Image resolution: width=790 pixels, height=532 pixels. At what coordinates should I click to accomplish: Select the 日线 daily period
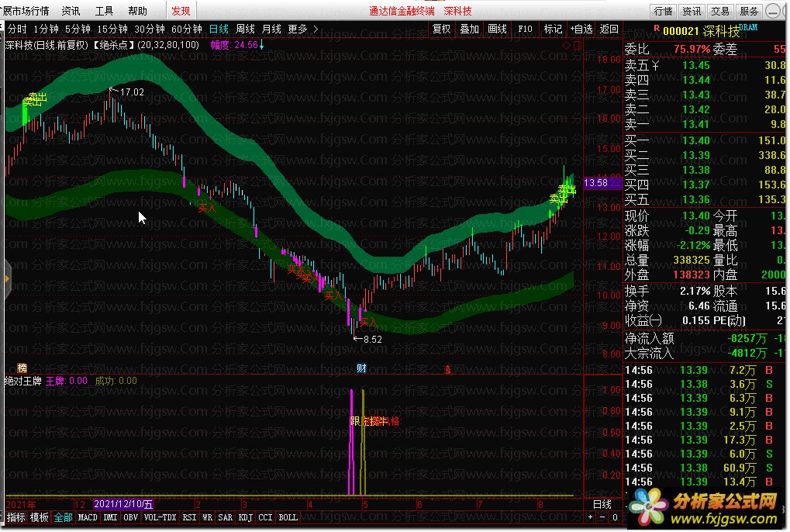[x=219, y=29]
